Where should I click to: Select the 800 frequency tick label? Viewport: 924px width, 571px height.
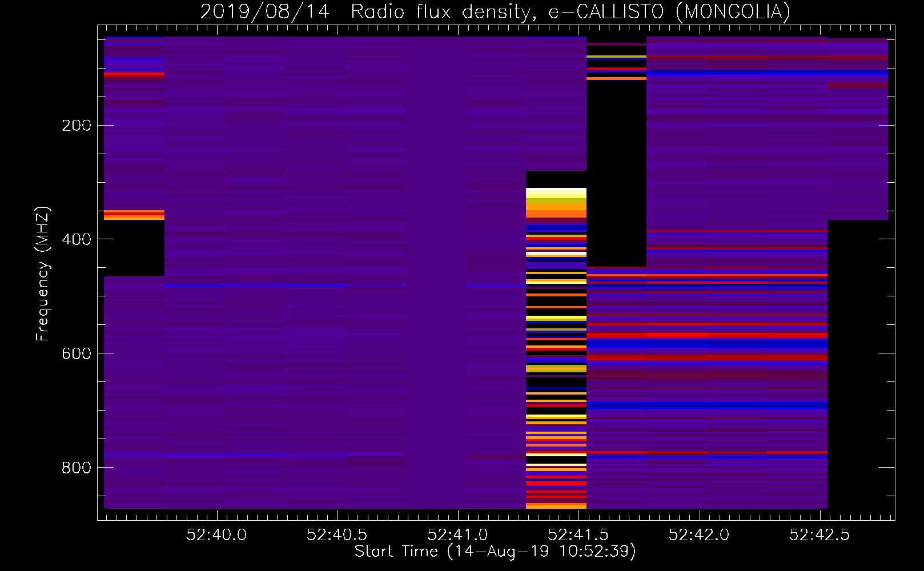(x=77, y=468)
